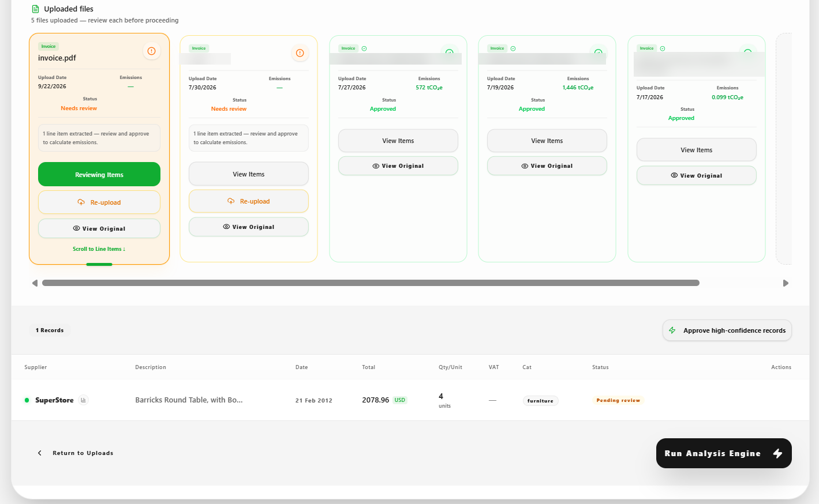Click check icon beside Invoice badge, 7/19/2026 card
819x504 pixels.
[513, 48]
